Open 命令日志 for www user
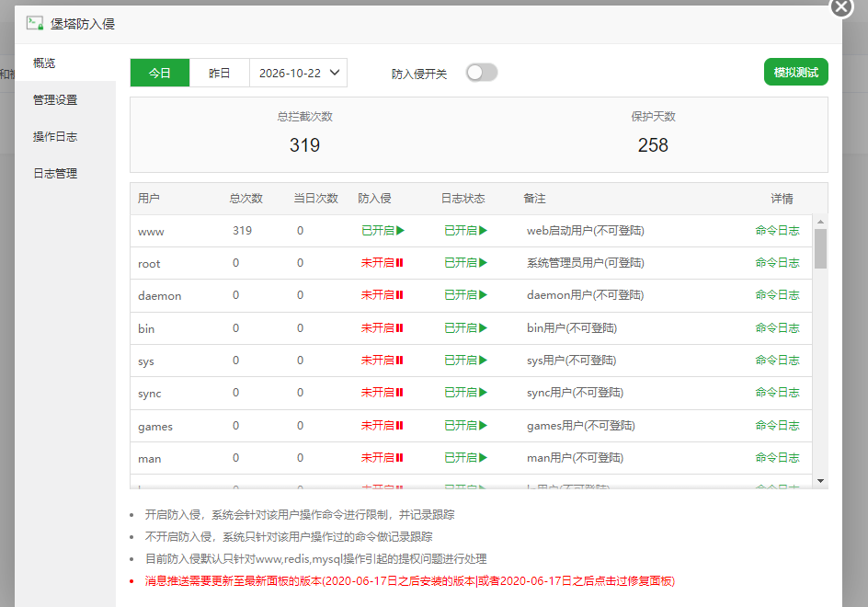Viewport: 868px width, 607px height. tap(777, 231)
